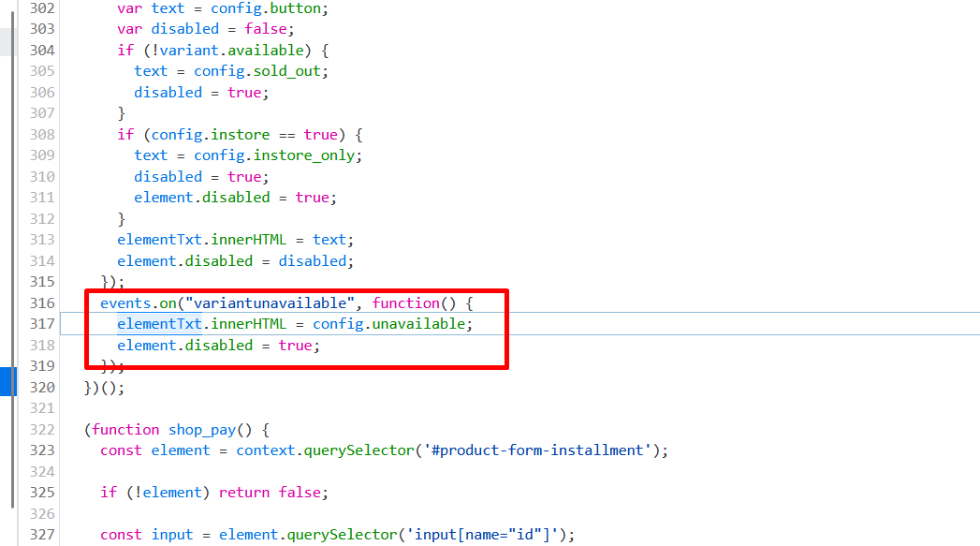980x546 pixels.
Task: Click "config.instore_only" on line 309
Action: click(x=274, y=155)
